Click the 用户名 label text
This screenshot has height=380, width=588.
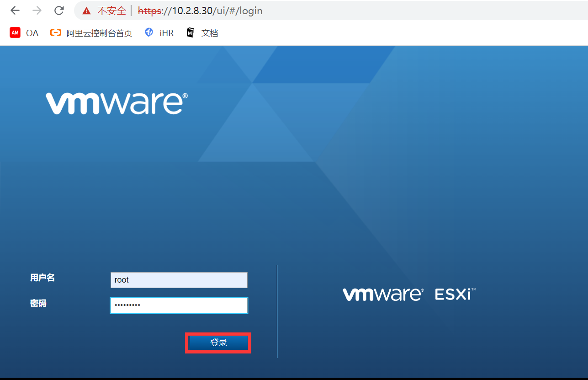(42, 278)
